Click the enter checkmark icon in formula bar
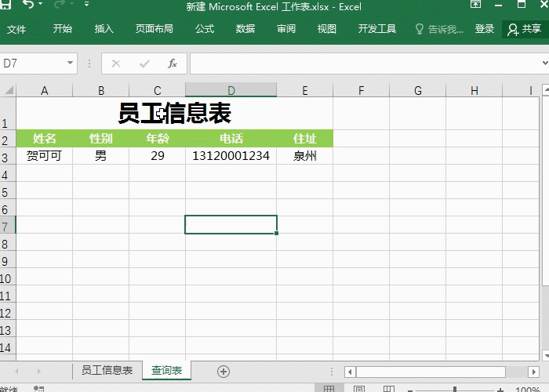 144,64
